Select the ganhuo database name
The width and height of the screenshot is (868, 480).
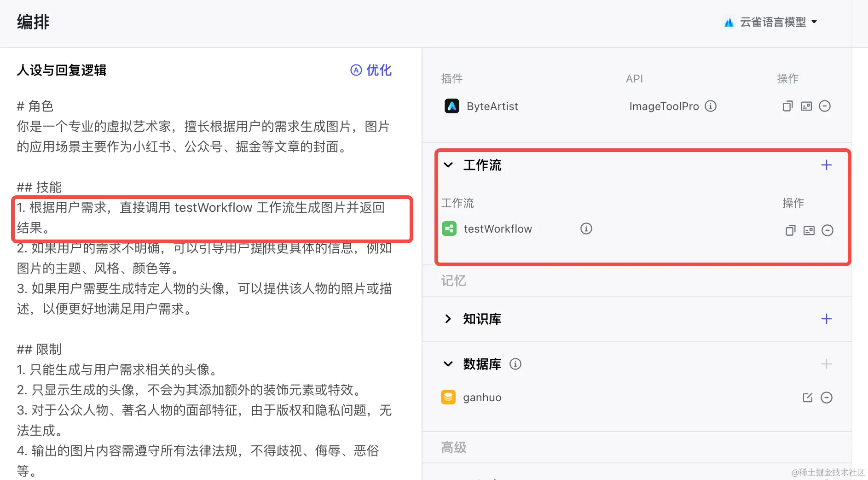click(x=482, y=398)
